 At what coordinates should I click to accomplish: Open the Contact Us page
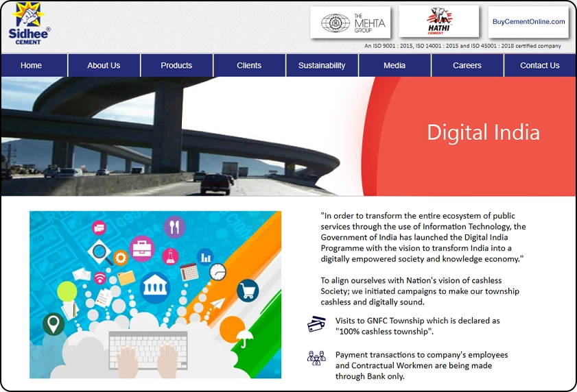tap(540, 66)
